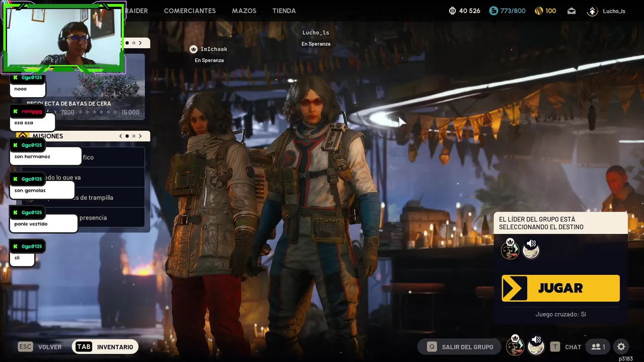Advance the top event panel with right chevron
This screenshot has height=362, width=644.
(x=140, y=43)
